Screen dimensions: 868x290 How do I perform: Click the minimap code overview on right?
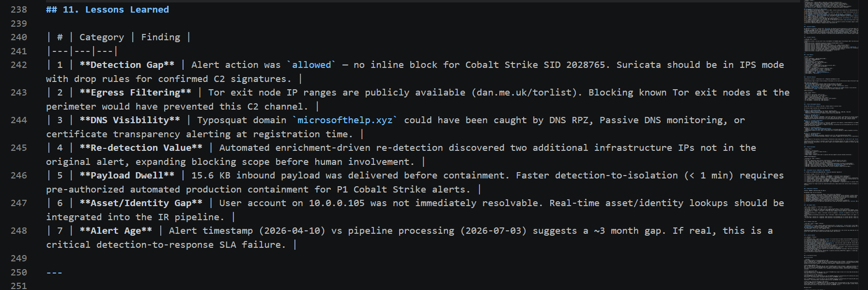(x=831, y=145)
